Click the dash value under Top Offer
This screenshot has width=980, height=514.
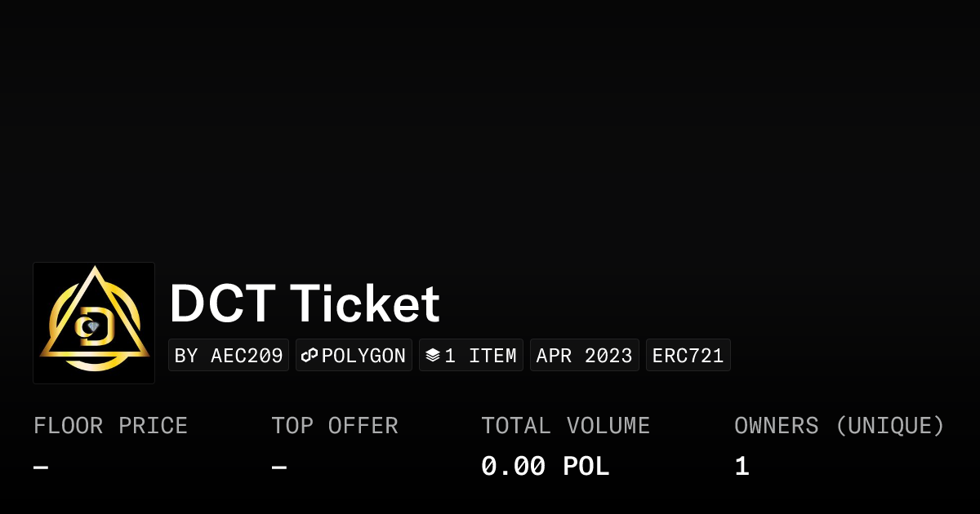coord(279,467)
